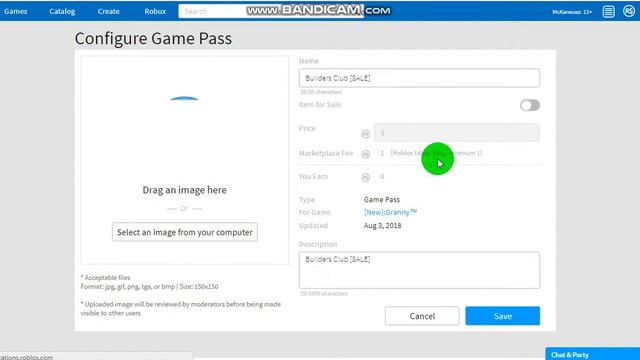The height and width of the screenshot is (360, 640).
Task: Open the [New]:Granny game link
Action: point(390,212)
